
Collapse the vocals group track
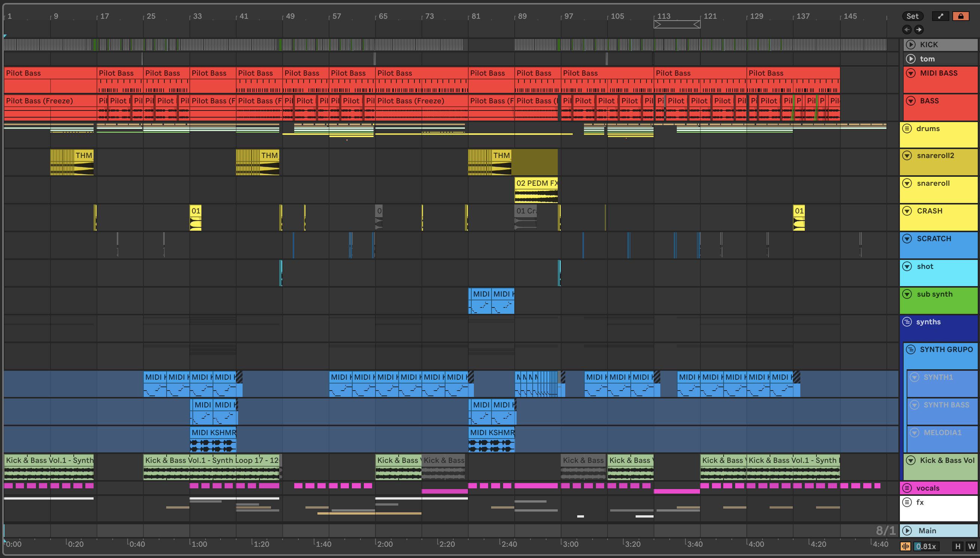(907, 488)
